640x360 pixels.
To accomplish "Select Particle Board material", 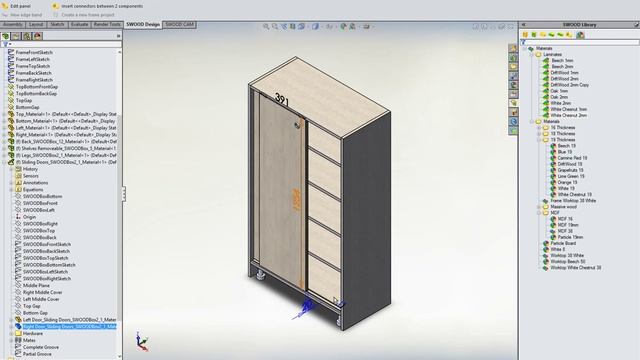I will [x=563, y=243].
